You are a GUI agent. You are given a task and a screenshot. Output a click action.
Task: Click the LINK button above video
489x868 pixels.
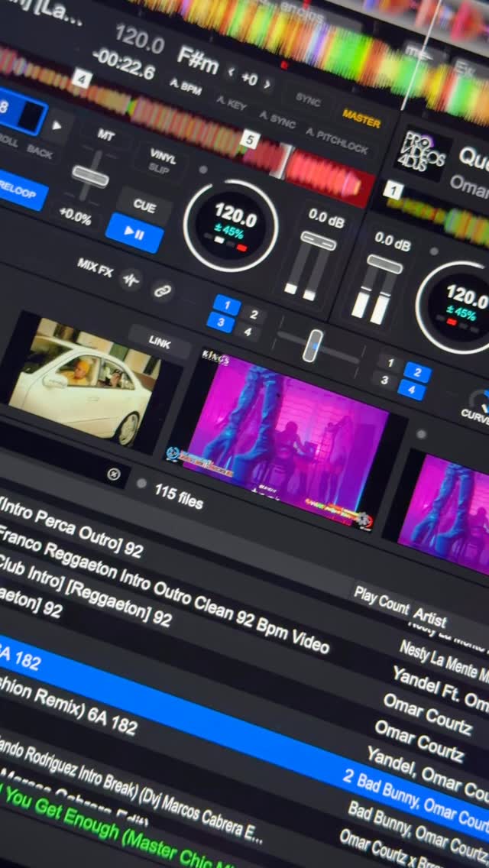pyautogui.click(x=160, y=342)
